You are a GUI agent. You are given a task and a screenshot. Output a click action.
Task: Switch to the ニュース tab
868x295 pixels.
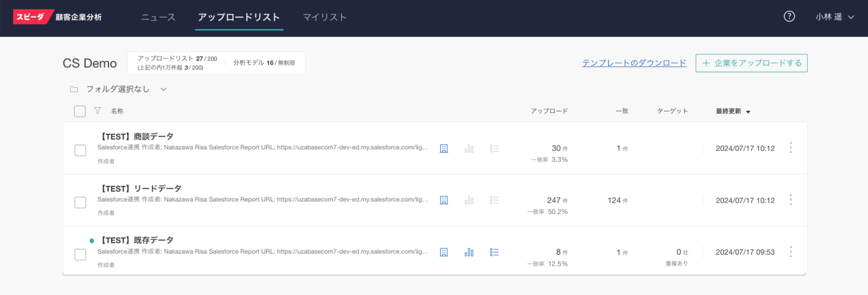(158, 17)
